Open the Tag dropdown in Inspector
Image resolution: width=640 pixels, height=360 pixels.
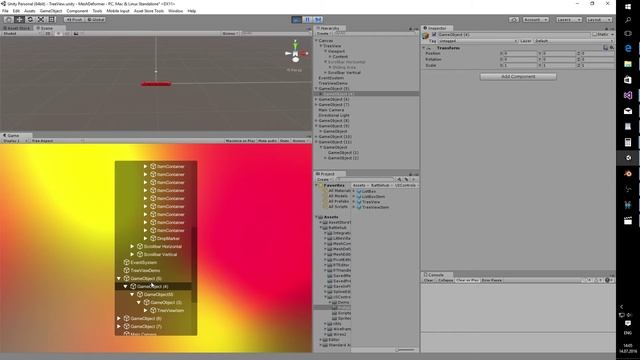point(478,41)
